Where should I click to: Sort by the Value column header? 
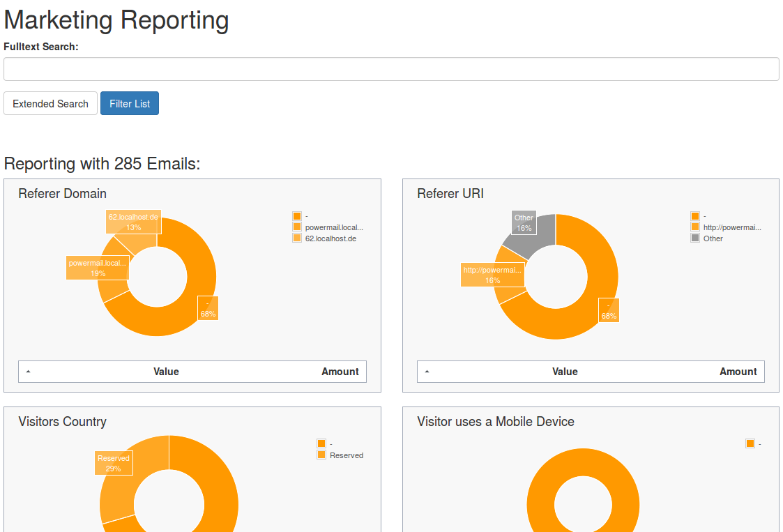pyautogui.click(x=166, y=372)
